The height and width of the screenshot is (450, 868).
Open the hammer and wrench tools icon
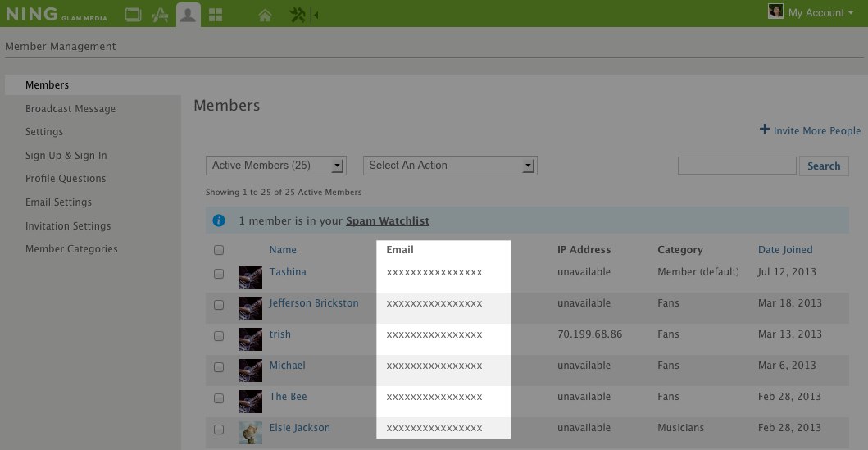coord(298,14)
